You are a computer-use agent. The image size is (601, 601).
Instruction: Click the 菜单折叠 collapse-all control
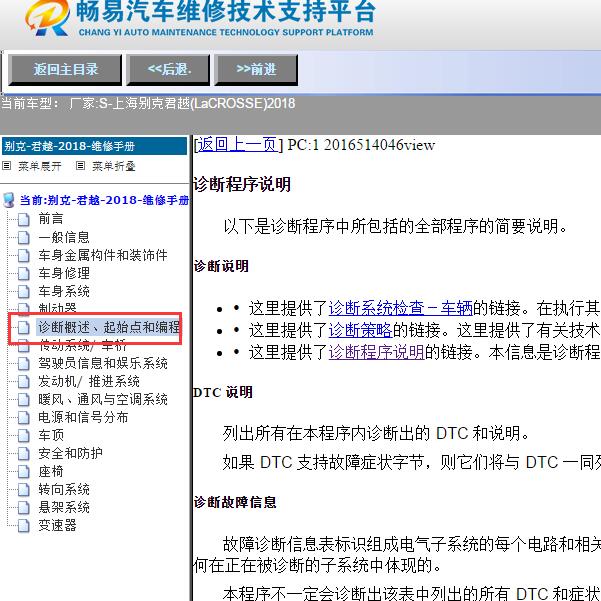point(114,166)
